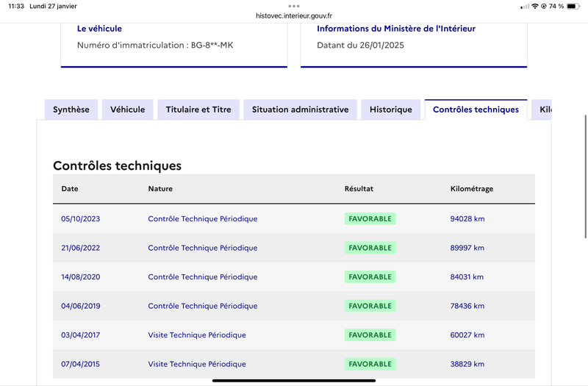Open the Titulaire et Titre tab

tap(198, 110)
